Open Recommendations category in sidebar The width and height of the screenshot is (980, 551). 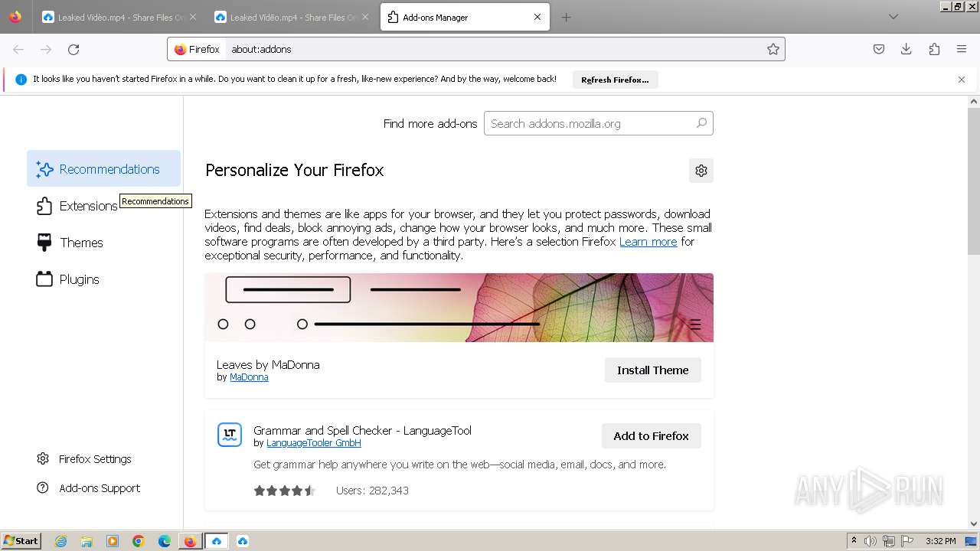103,169
